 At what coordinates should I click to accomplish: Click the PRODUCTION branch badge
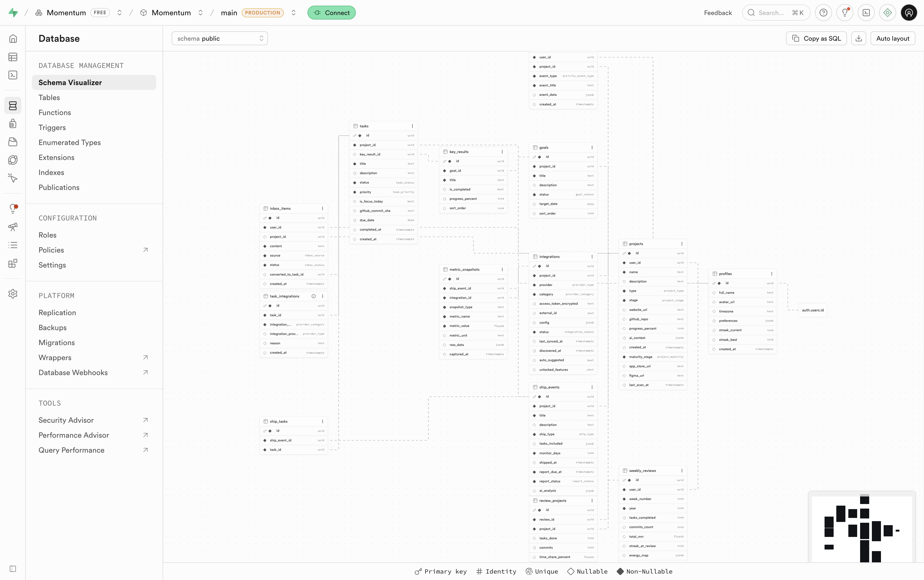(263, 13)
